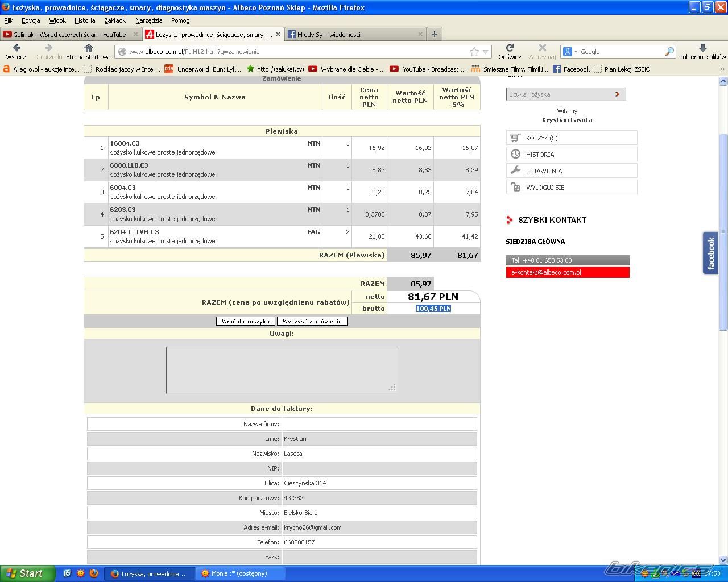Open the KOSZYK (5) cart link
The width and height of the screenshot is (728, 582).
(541, 138)
